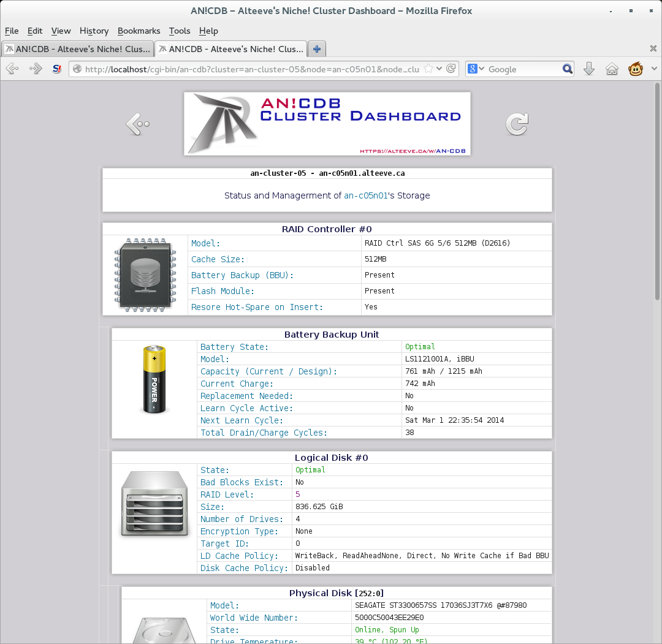This screenshot has width=662, height=644.
Task: Click the Cache Size '512MB' value
Action: [x=375, y=259]
